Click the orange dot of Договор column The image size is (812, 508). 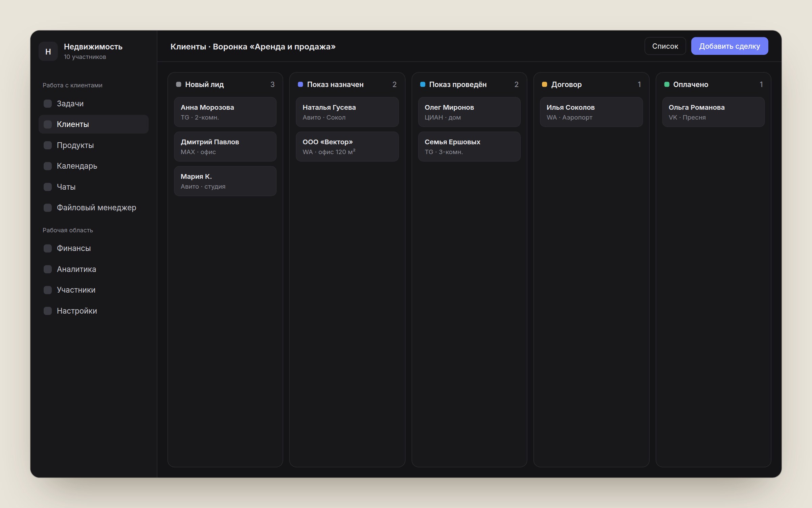click(544, 84)
